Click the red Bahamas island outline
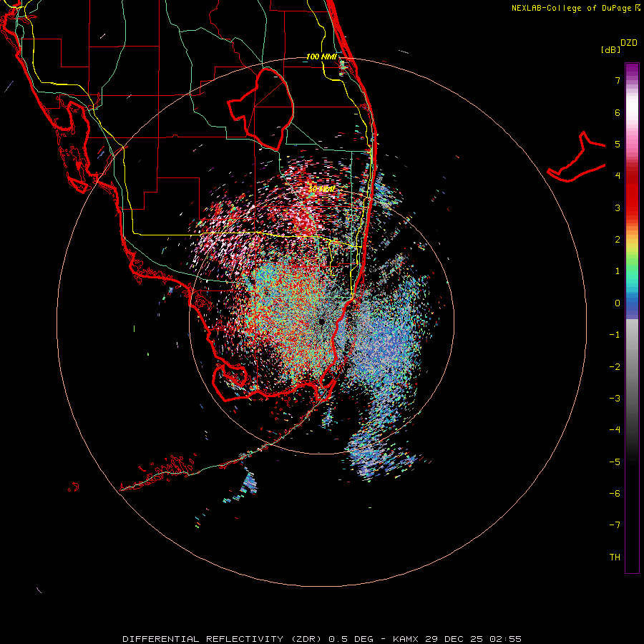This screenshot has height=644, width=644. coord(576,157)
